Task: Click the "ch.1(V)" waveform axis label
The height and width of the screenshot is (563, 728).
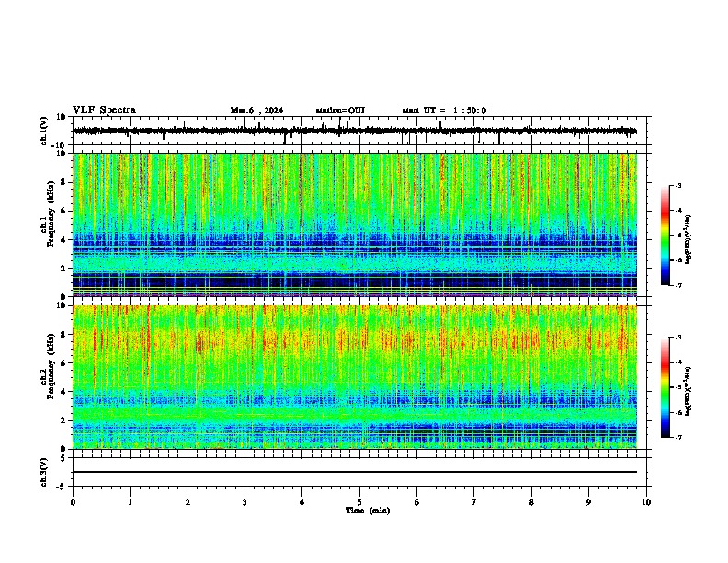Action: [44, 131]
